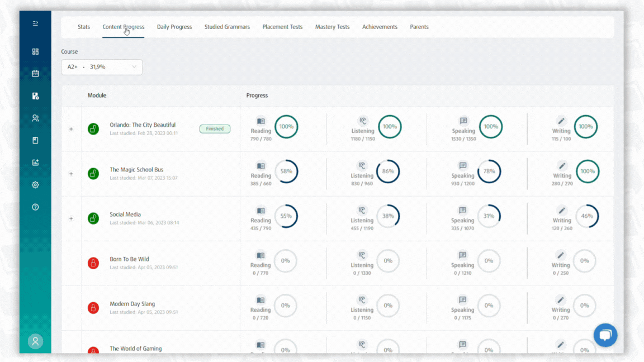Click the green unlock icon for Orlando module
644x362 pixels.
coord(93,129)
